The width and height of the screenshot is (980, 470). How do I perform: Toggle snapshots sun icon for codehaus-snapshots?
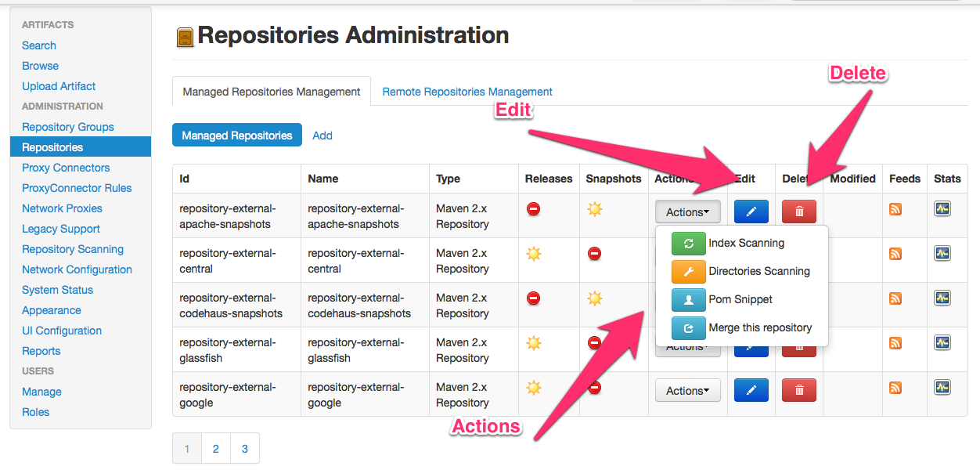coord(595,298)
